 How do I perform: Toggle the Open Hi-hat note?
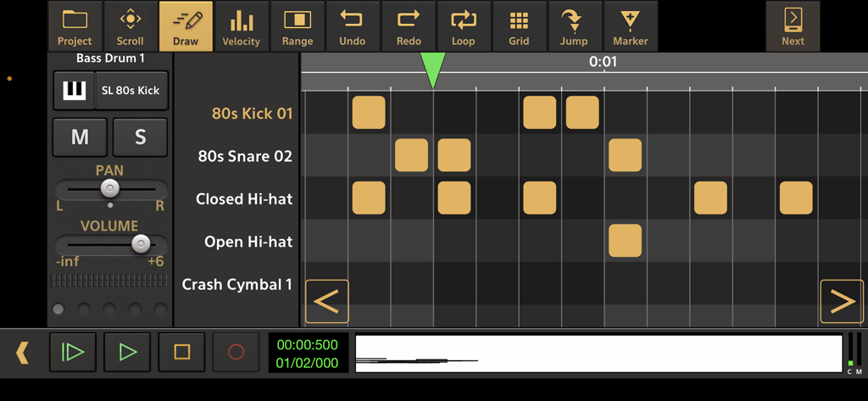tap(625, 241)
